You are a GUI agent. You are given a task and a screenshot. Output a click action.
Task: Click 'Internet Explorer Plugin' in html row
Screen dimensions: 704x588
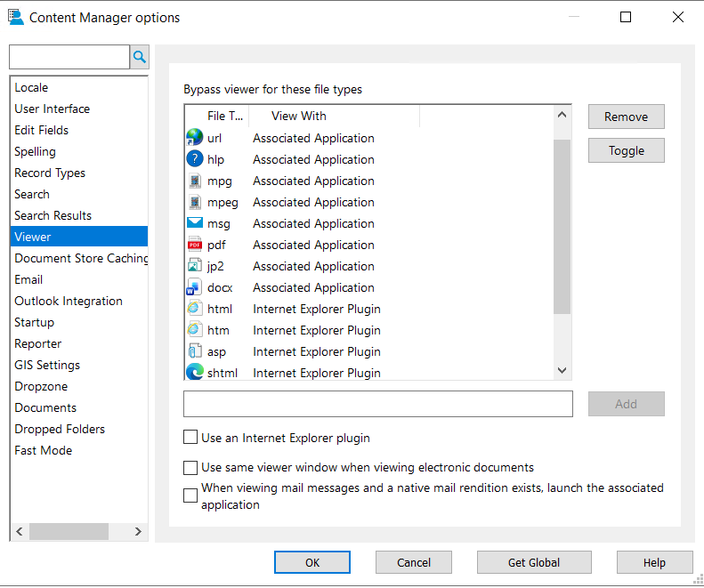click(x=317, y=310)
